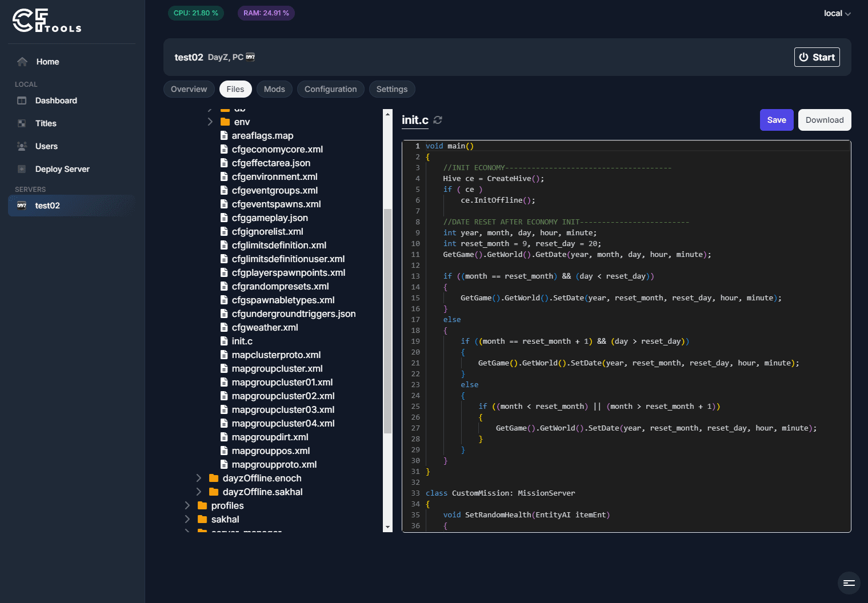Click the reload icon next to init.c
868x603 pixels.
click(x=438, y=120)
